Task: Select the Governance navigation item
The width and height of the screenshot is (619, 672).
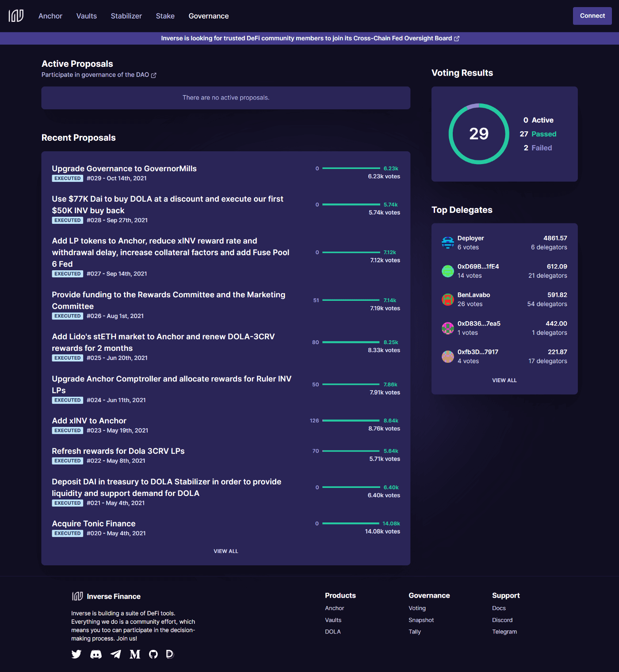Action: tap(209, 16)
